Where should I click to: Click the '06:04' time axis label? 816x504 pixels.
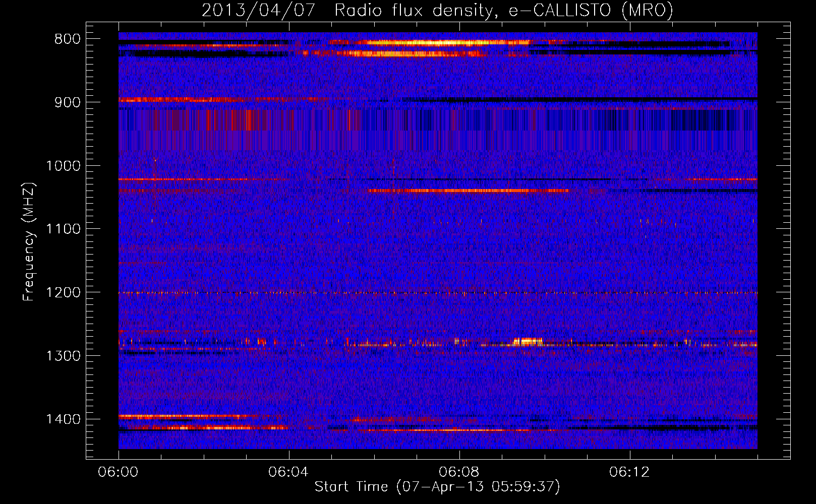click(288, 472)
